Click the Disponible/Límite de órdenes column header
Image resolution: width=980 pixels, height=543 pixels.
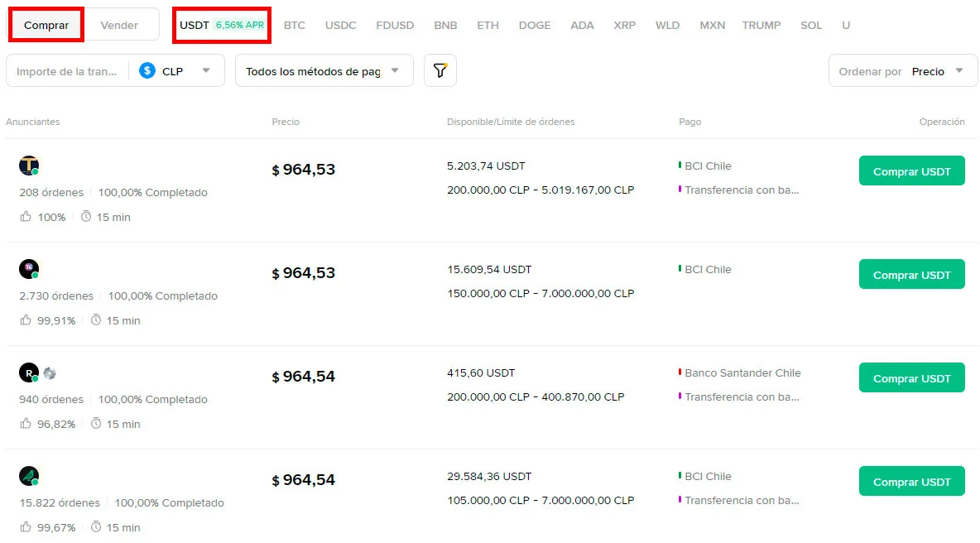[511, 122]
